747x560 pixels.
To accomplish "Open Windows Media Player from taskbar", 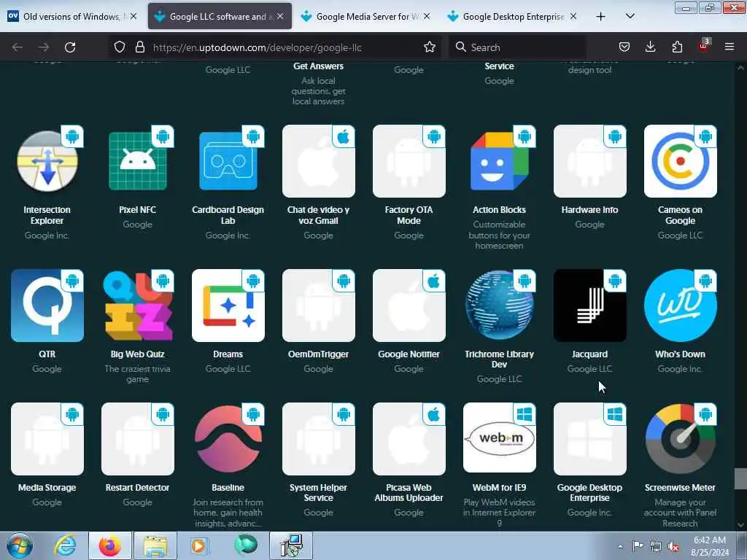I will point(200,545).
